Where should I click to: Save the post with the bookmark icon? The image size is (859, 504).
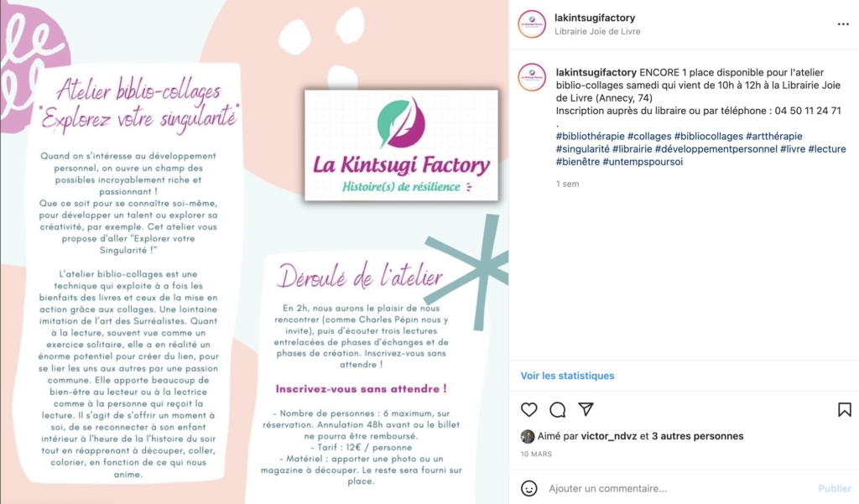[x=844, y=409]
